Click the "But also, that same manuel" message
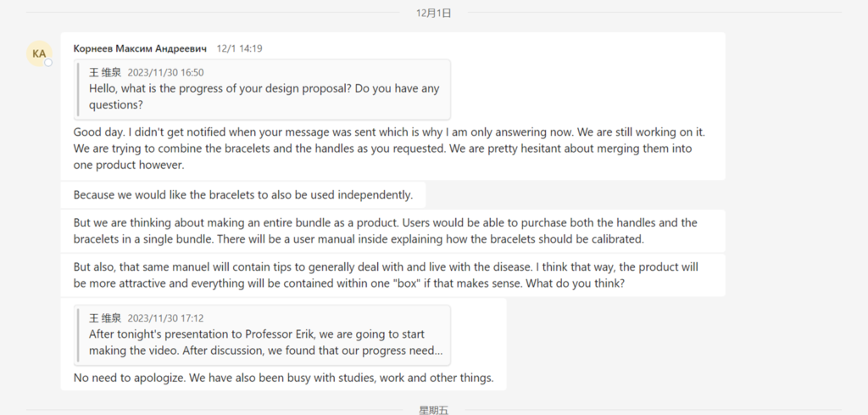 click(x=386, y=275)
